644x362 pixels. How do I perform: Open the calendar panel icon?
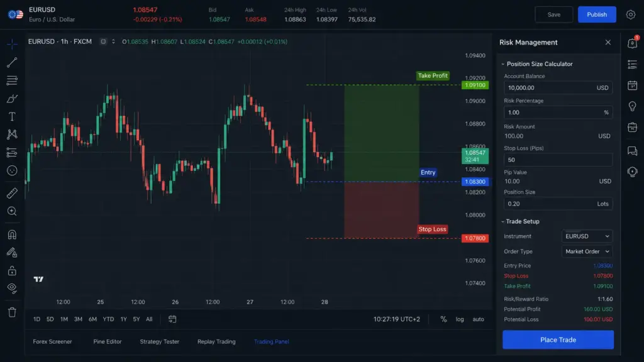(633, 85)
